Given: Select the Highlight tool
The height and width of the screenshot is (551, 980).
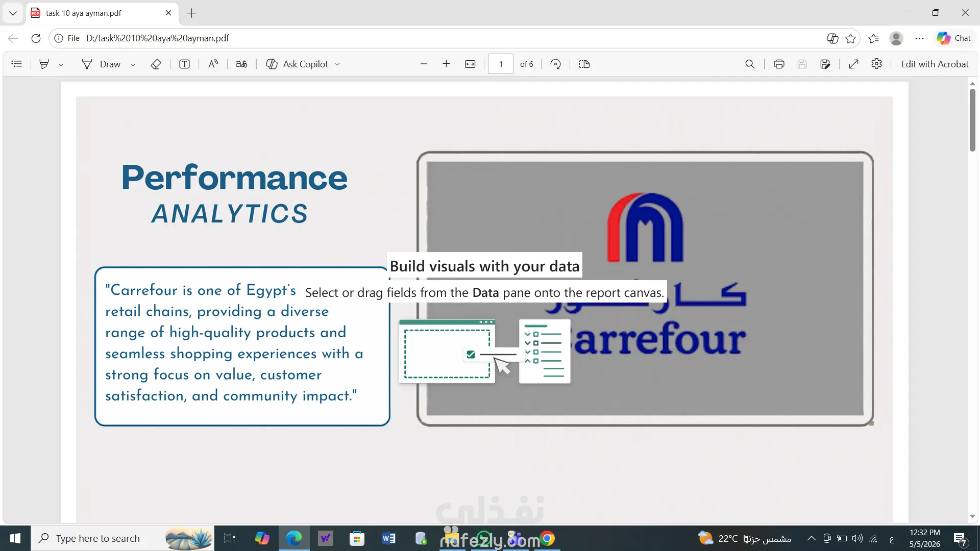Looking at the screenshot, I should tap(44, 64).
